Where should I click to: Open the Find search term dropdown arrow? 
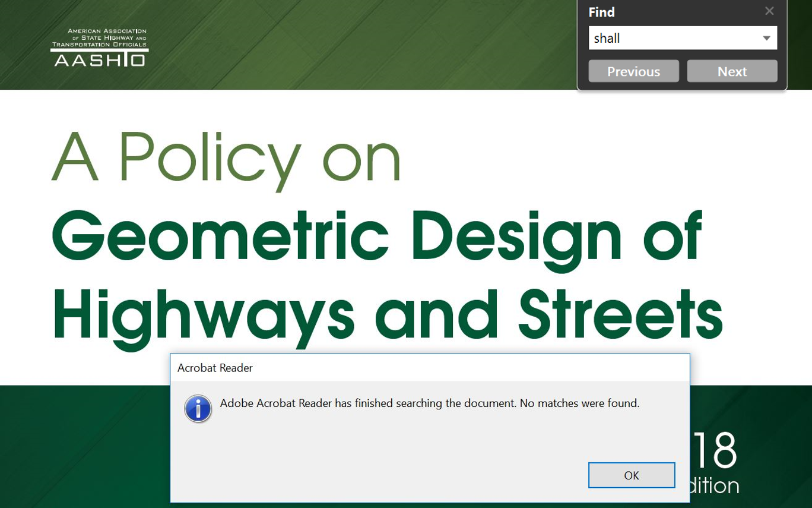(766, 38)
